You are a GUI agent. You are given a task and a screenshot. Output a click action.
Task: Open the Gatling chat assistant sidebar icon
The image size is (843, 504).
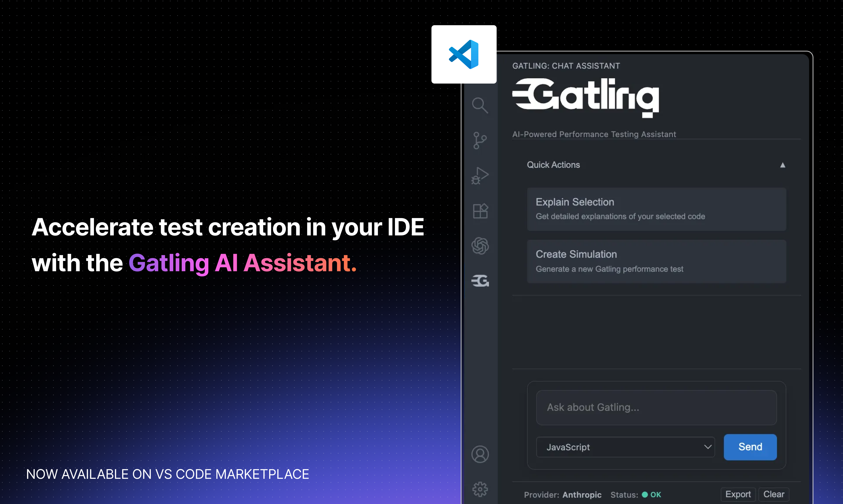480,281
